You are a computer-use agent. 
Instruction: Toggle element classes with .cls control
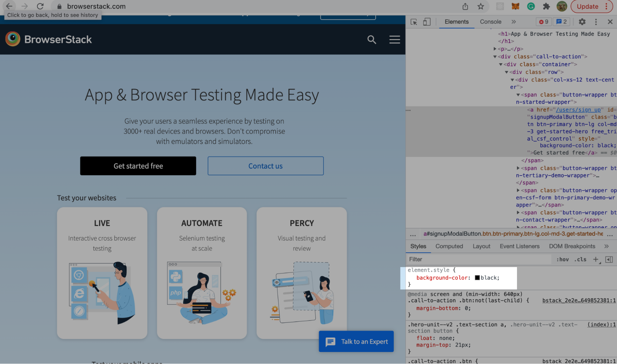[581, 259]
